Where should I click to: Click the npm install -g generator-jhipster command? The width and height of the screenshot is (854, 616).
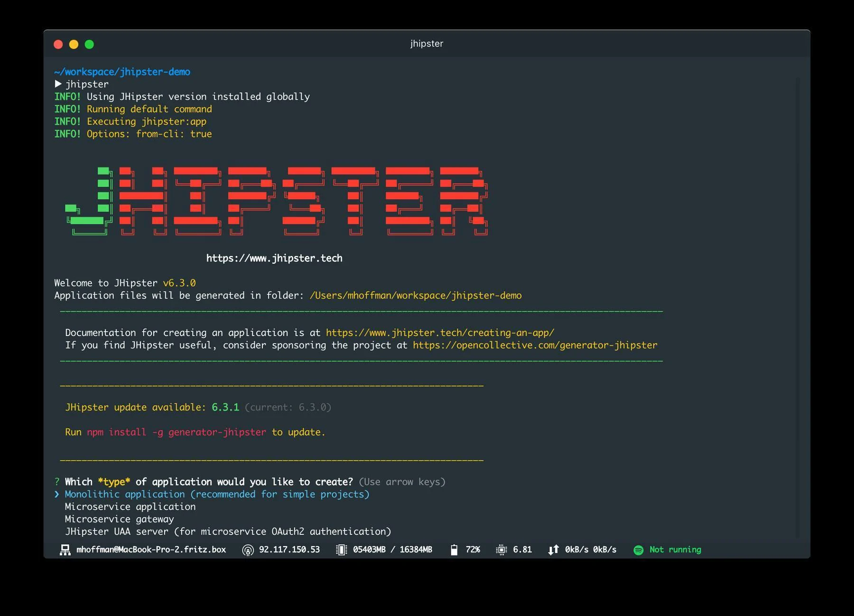176,432
